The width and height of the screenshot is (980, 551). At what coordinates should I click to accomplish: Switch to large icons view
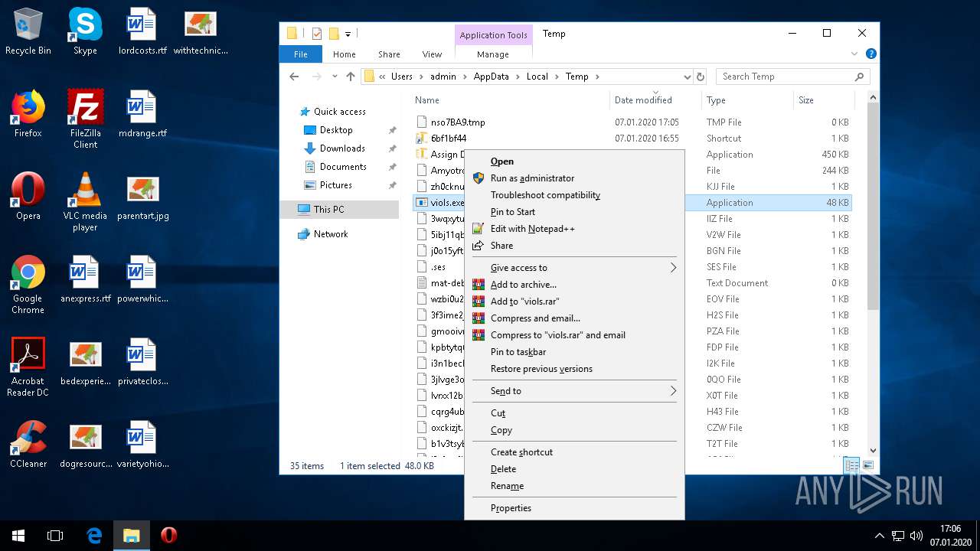(868, 465)
